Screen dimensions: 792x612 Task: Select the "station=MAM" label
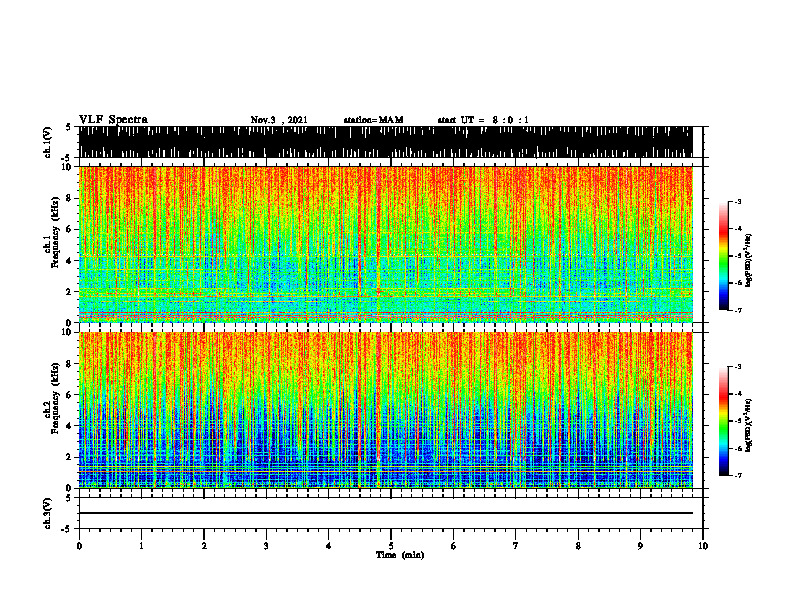tap(373, 120)
